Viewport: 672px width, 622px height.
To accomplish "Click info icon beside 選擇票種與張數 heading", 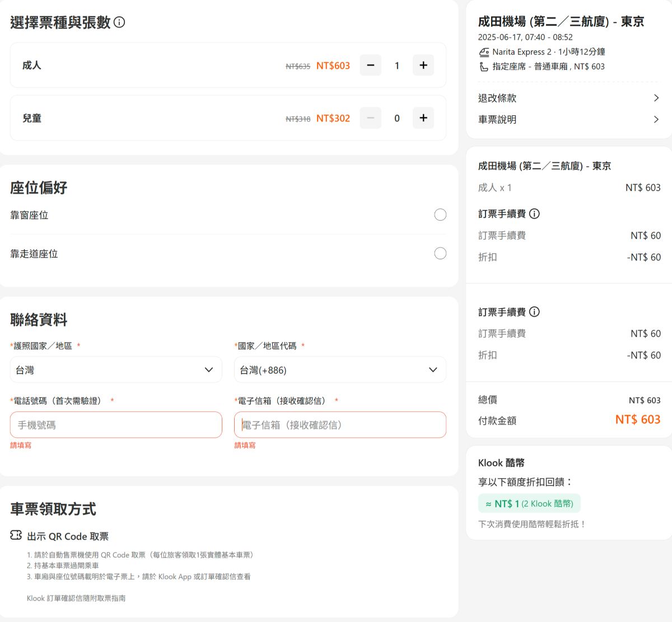I will click(x=119, y=22).
